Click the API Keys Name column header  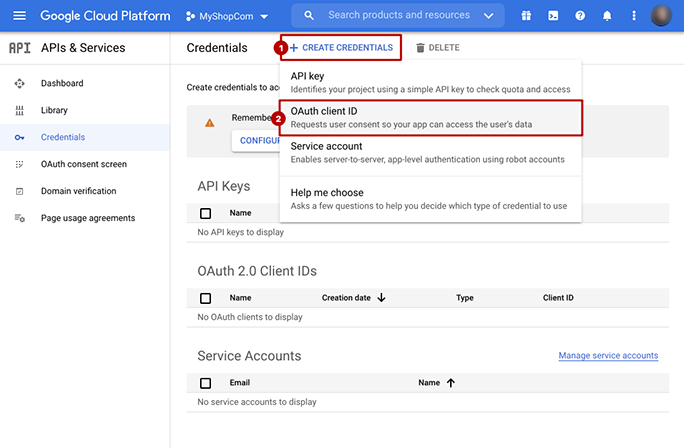pyautogui.click(x=240, y=213)
